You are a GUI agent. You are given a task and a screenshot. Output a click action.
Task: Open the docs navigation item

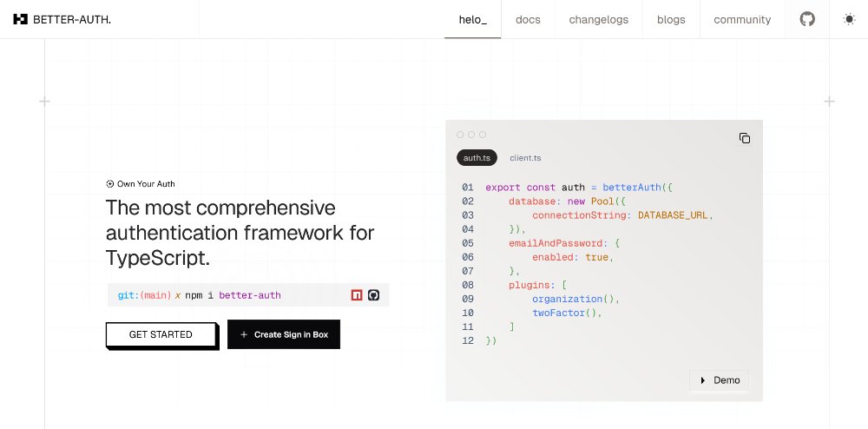[x=528, y=19]
